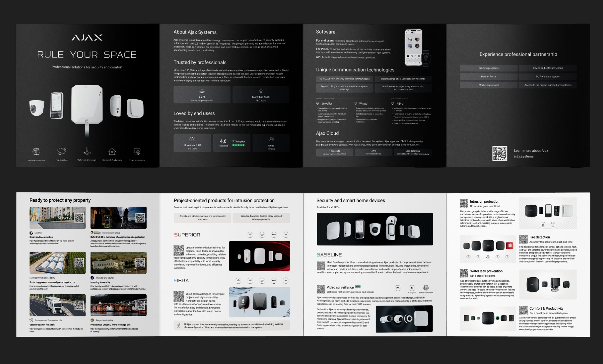Click the SUPERIOR product line heading
This screenshot has width=603, height=364.
pos(187,235)
